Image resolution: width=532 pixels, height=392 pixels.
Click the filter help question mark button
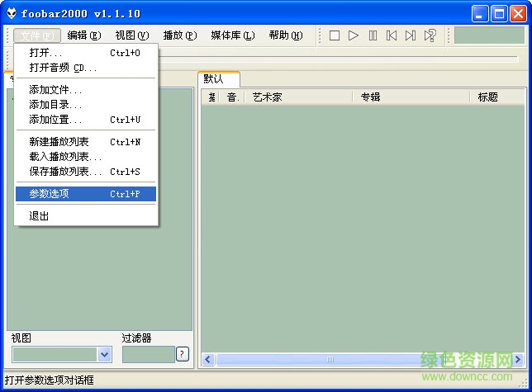183,354
